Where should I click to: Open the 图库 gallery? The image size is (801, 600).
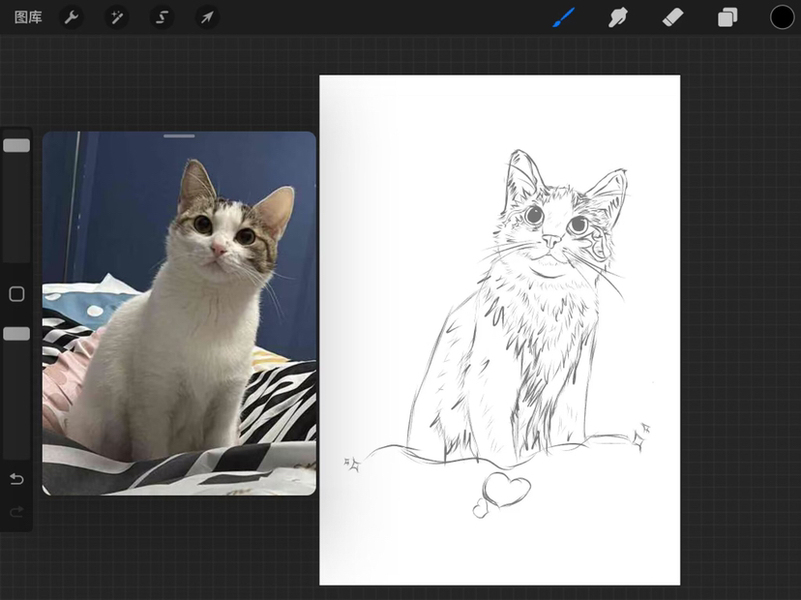[x=28, y=18]
